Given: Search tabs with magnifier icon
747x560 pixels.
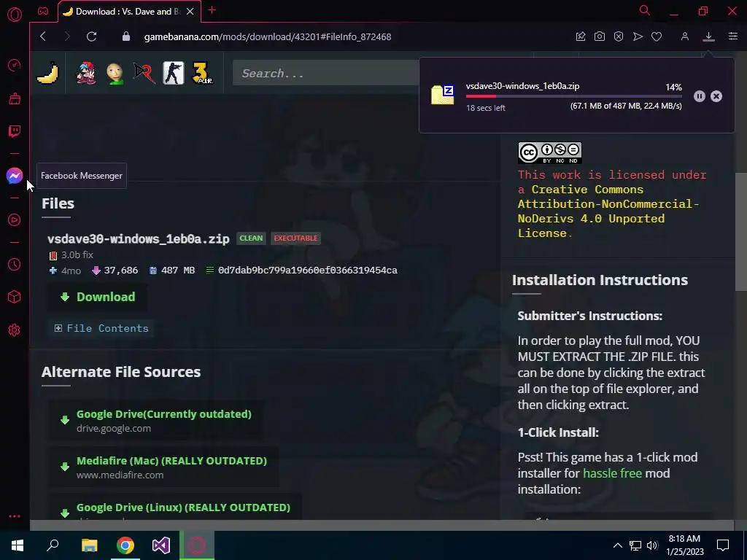Looking at the screenshot, I should click(x=645, y=10).
